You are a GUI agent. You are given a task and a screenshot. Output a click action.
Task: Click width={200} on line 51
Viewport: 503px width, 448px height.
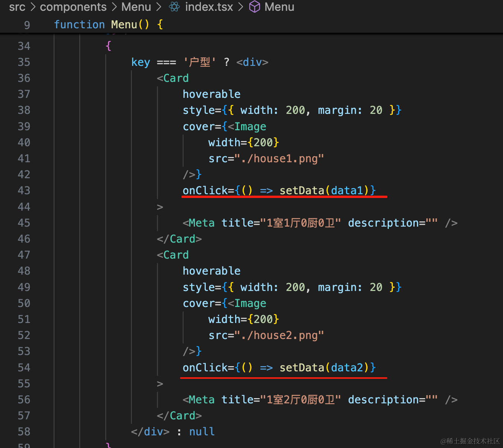[x=244, y=319]
